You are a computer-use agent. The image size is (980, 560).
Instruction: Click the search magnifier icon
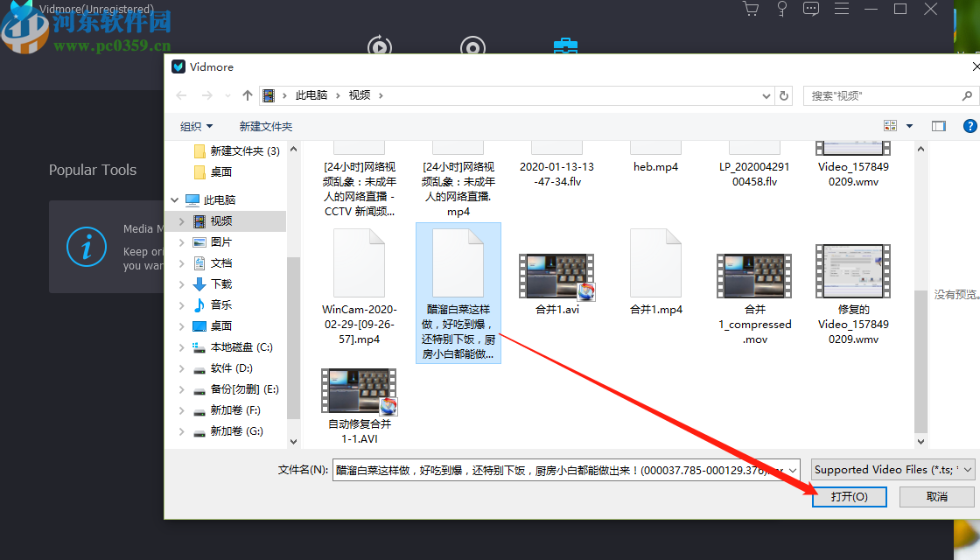pos(967,95)
